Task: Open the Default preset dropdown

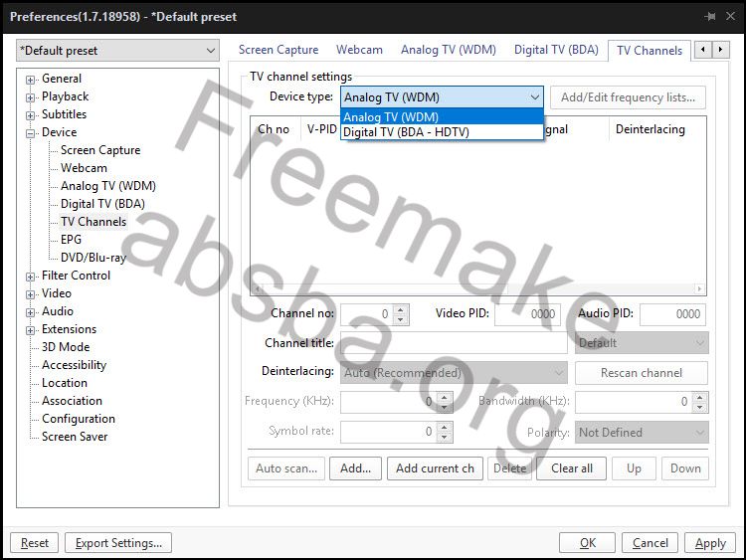Action: coord(117,51)
